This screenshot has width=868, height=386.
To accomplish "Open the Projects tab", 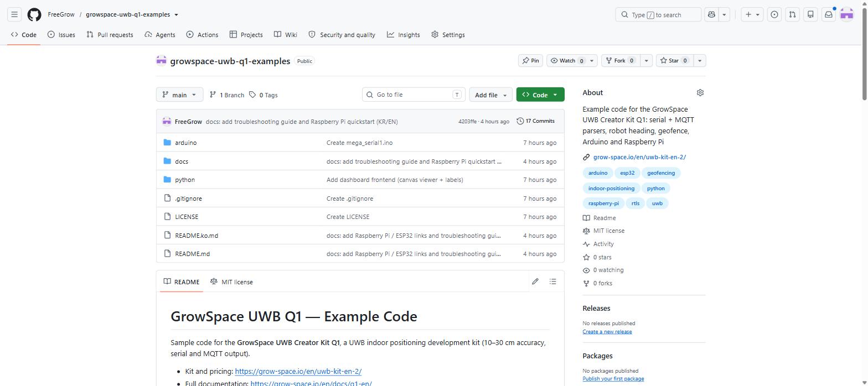I will (246, 34).
